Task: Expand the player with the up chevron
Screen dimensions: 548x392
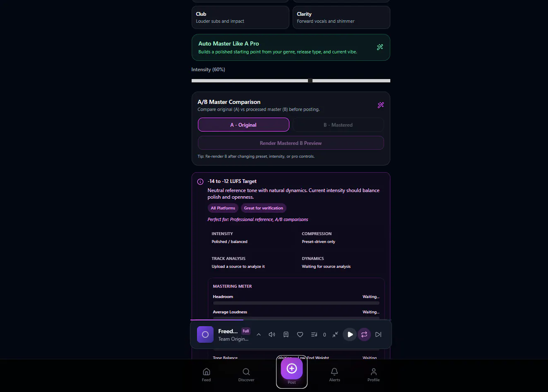Action: pyautogui.click(x=259, y=334)
